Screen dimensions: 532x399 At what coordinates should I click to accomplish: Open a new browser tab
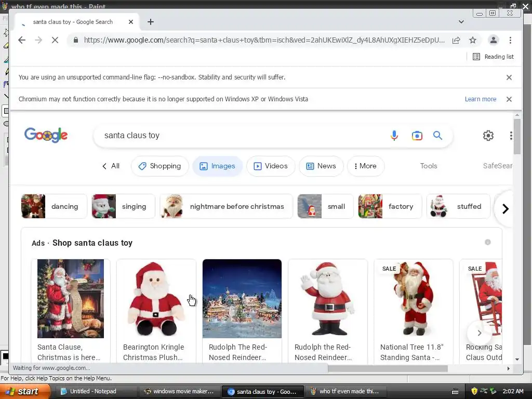[x=151, y=22]
